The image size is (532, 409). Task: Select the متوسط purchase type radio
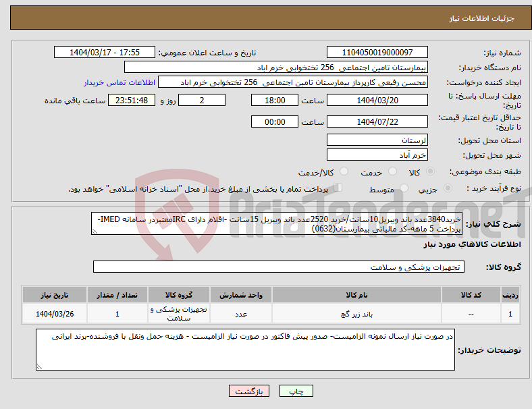click(404, 188)
